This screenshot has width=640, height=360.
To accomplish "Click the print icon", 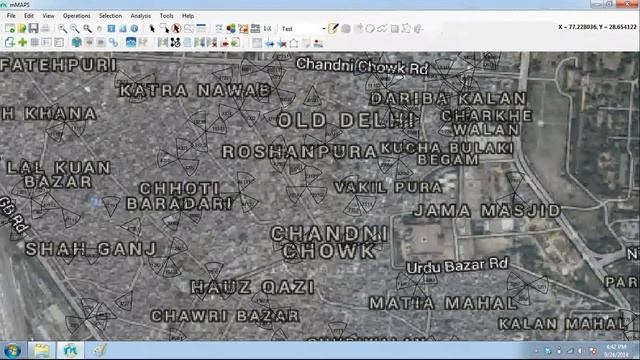I will click(45, 29).
